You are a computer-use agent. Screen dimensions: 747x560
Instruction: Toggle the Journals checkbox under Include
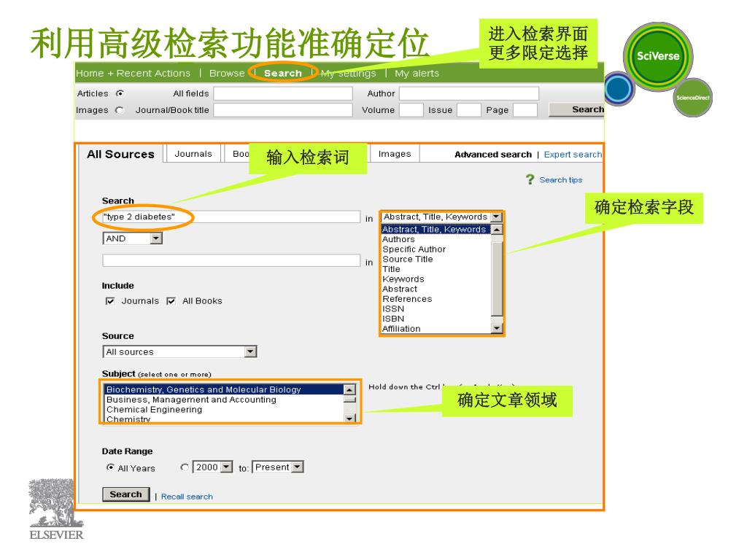(x=110, y=301)
